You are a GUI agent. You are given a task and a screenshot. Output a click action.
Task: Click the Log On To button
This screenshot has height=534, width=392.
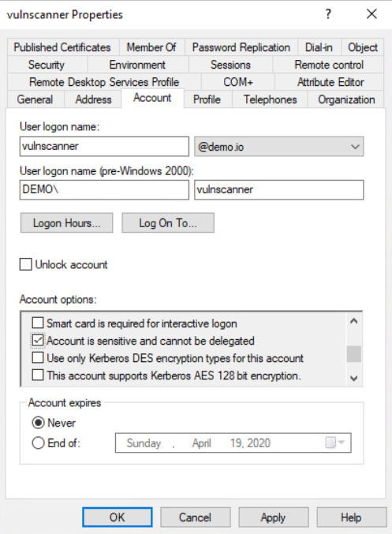coord(168,223)
